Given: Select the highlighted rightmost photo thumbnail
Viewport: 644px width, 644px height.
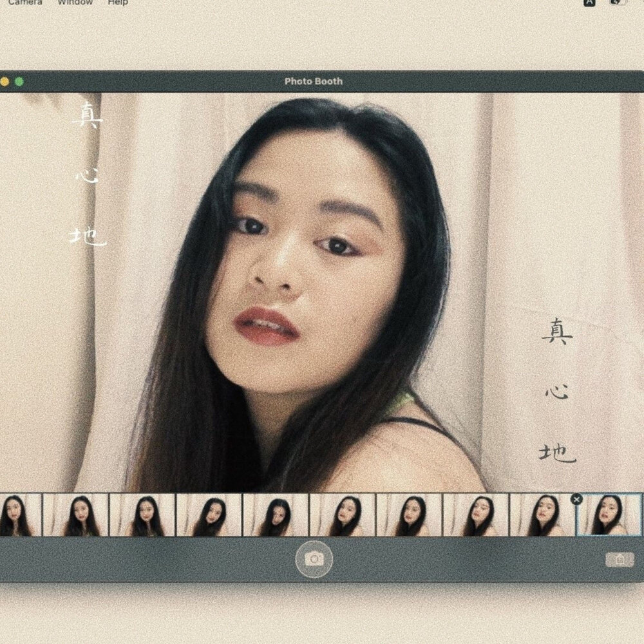Looking at the screenshot, I should [609, 515].
